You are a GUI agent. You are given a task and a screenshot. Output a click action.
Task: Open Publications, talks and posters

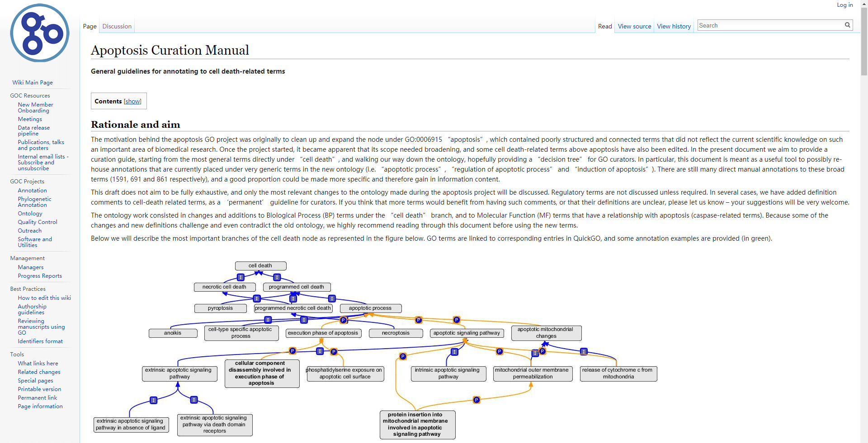41,145
